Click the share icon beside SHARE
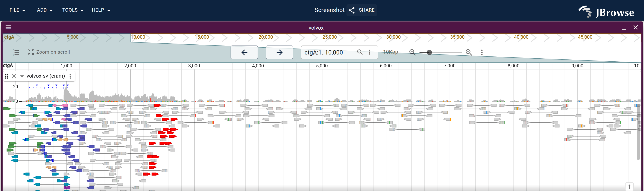The image size is (644, 191). (x=352, y=10)
